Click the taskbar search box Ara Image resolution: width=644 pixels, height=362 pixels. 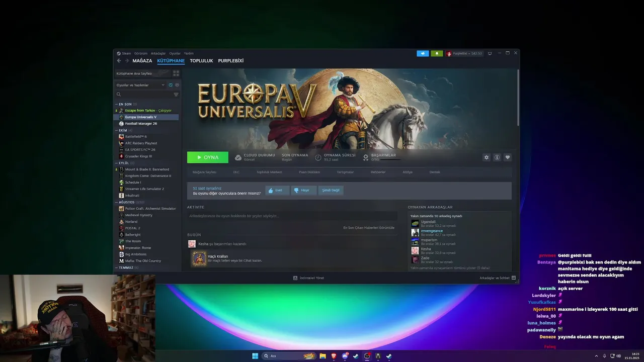(290, 356)
